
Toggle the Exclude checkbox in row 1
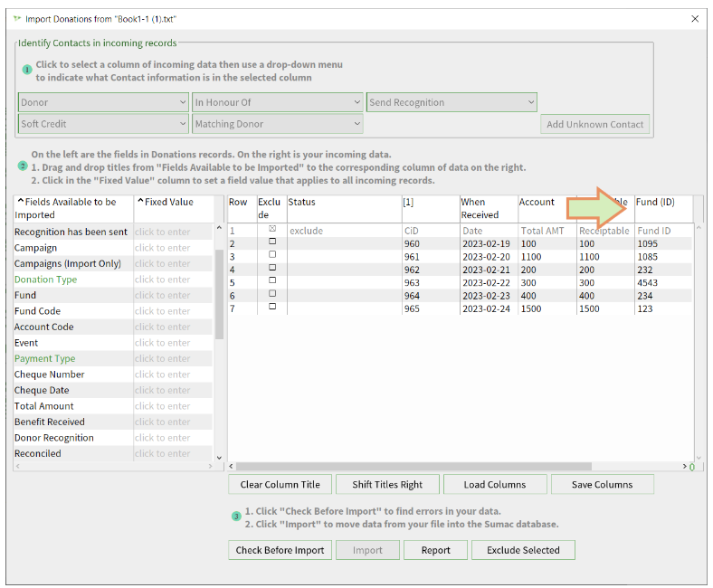(x=272, y=228)
